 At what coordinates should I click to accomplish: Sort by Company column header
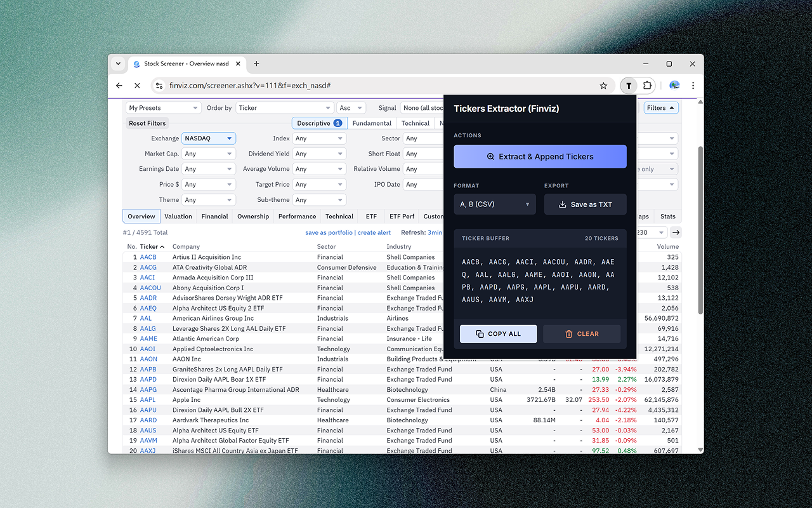(186, 246)
